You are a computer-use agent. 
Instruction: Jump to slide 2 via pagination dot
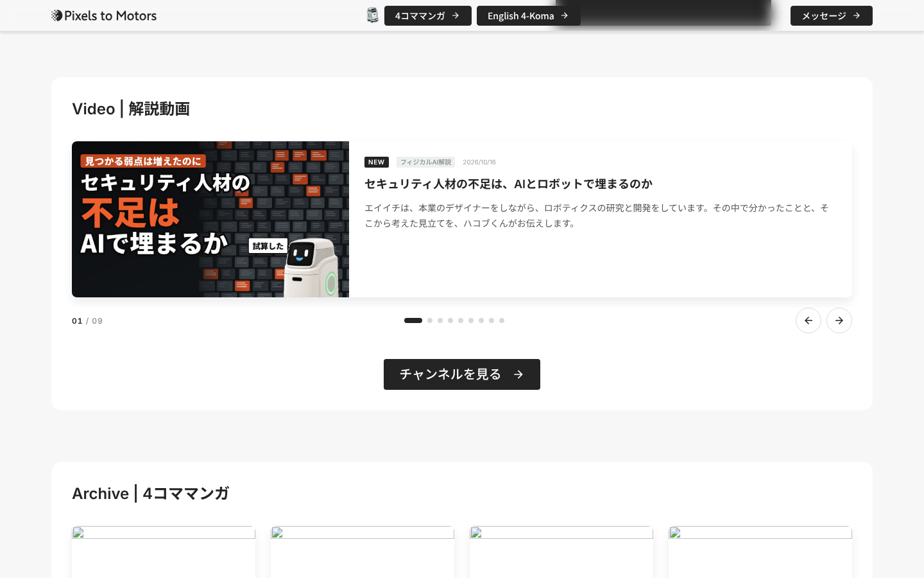click(x=430, y=320)
